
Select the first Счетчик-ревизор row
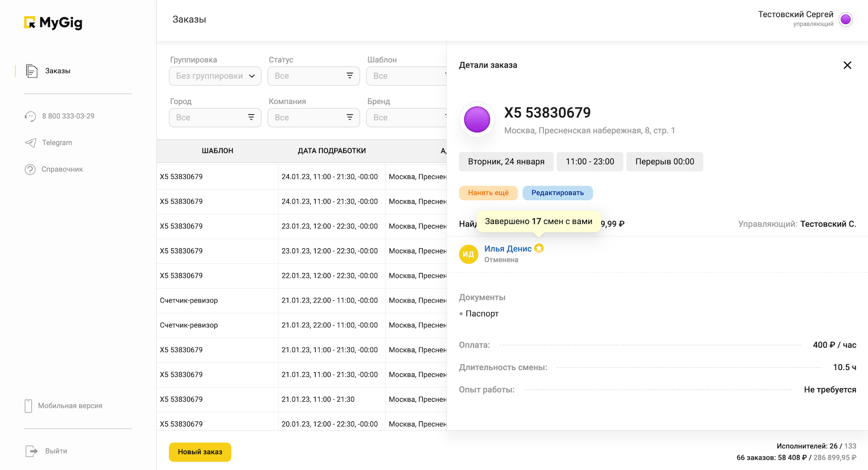click(302, 300)
